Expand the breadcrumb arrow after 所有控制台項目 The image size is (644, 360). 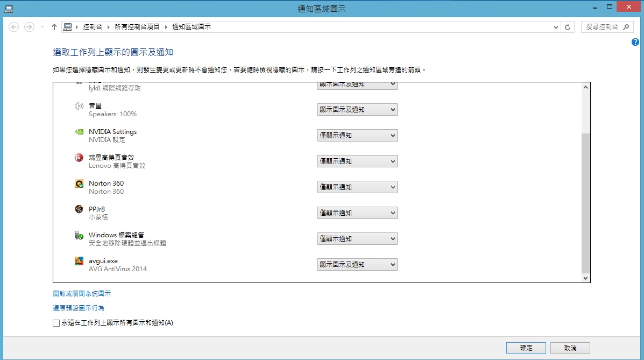(x=166, y=27)
